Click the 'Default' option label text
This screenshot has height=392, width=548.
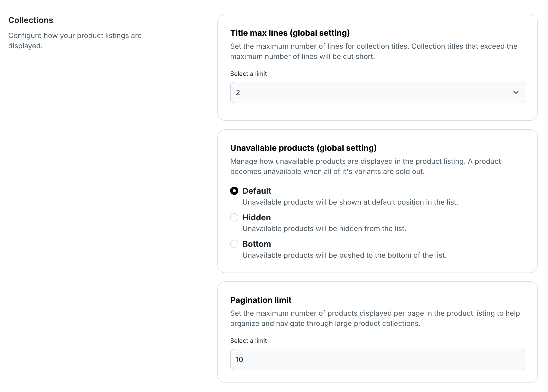(x=257, y=191)
